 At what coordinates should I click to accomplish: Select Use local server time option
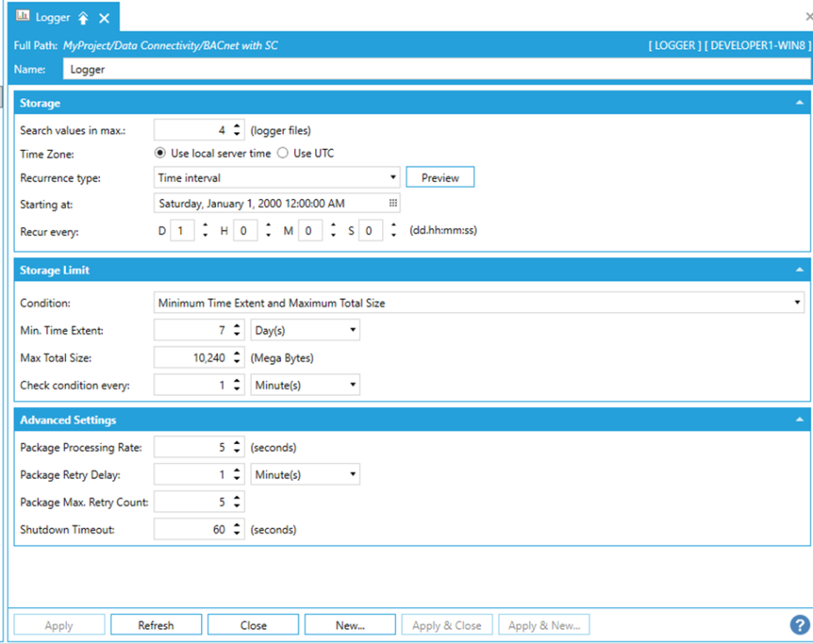pos(160,154)
